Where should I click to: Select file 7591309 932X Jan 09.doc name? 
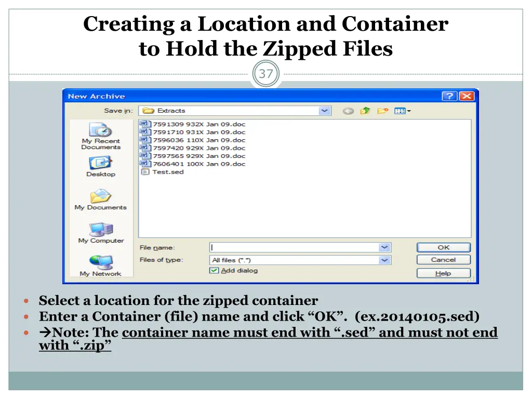click(x=199, y=124)
